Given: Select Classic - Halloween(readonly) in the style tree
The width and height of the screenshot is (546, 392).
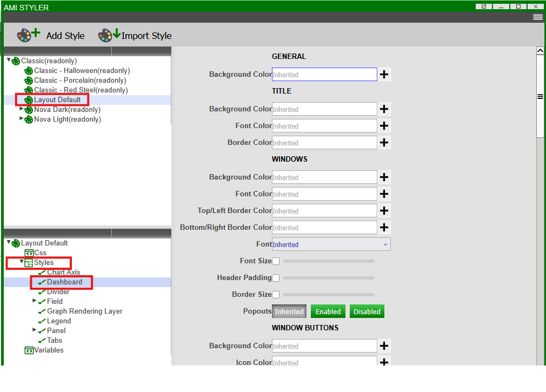Looking at the screenshot, I should (x=82, y=71).
